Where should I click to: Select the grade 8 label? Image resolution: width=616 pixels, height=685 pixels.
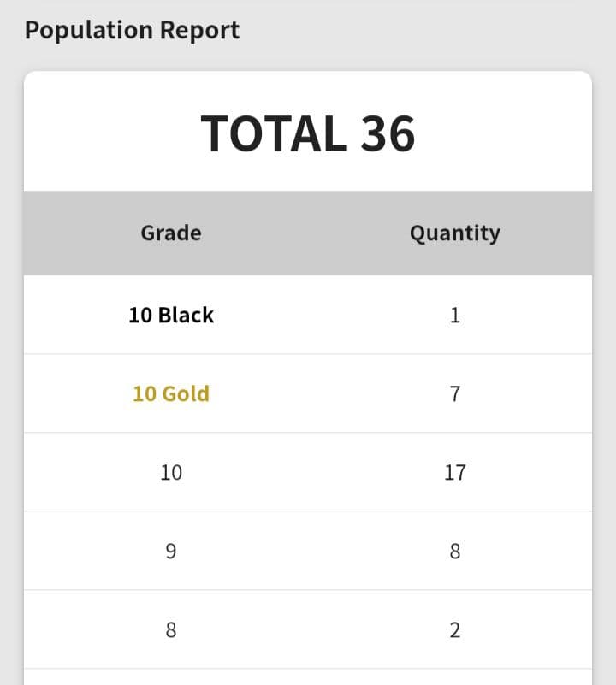pyautogui.click(x=171, y=630)
